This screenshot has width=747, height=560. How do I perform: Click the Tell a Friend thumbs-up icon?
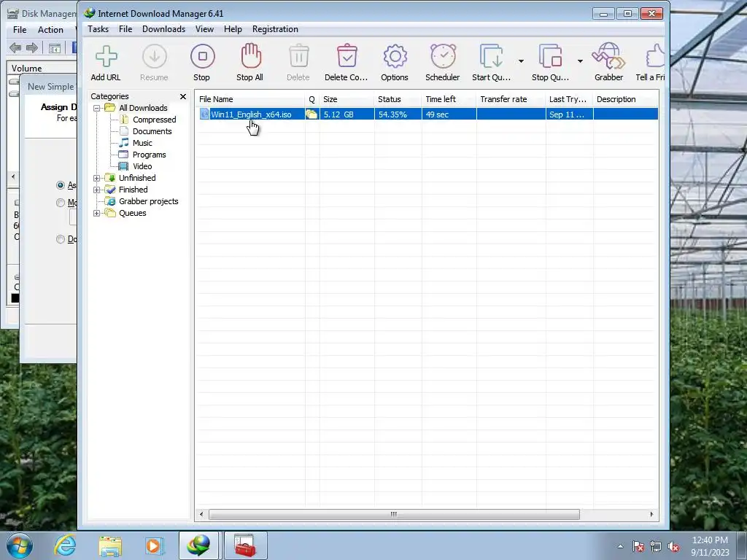pos(656,56)
